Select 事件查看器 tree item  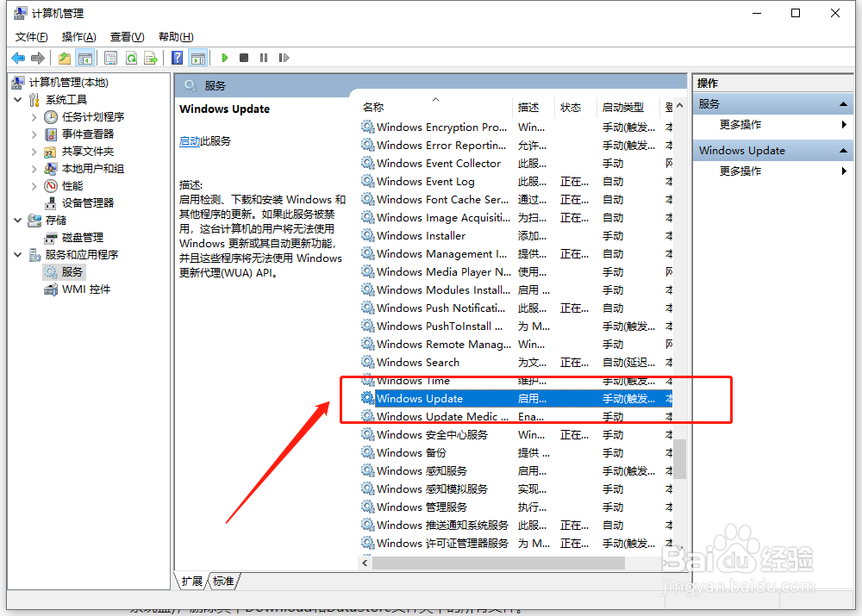(x=87, y=134)
